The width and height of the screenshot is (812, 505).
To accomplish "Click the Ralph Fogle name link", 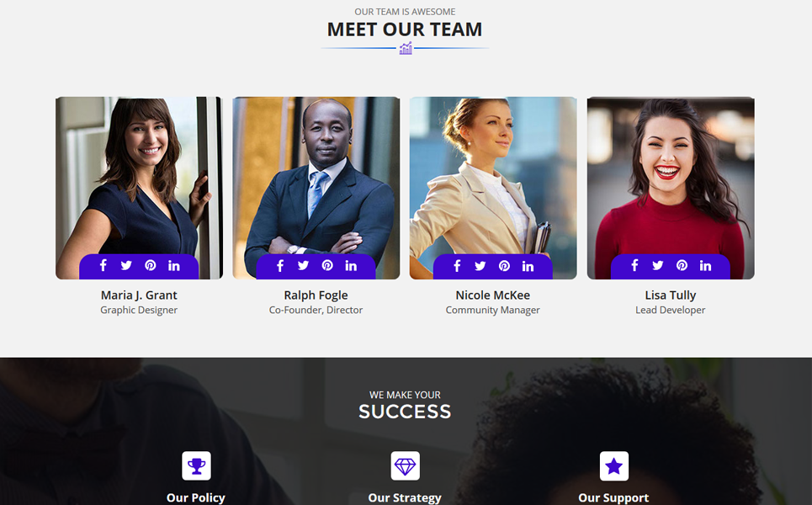I will pos(316,295).
